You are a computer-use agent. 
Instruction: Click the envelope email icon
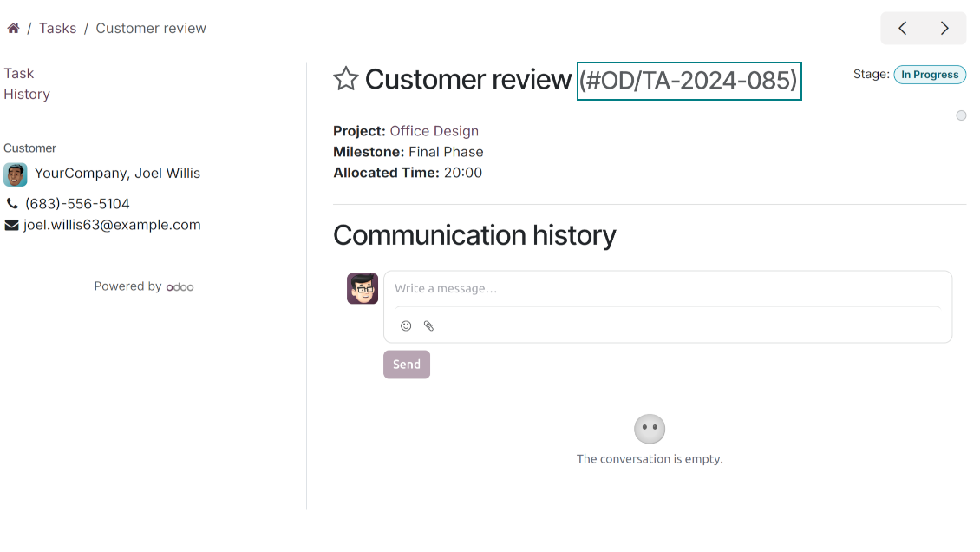click(x=12, y=225)
